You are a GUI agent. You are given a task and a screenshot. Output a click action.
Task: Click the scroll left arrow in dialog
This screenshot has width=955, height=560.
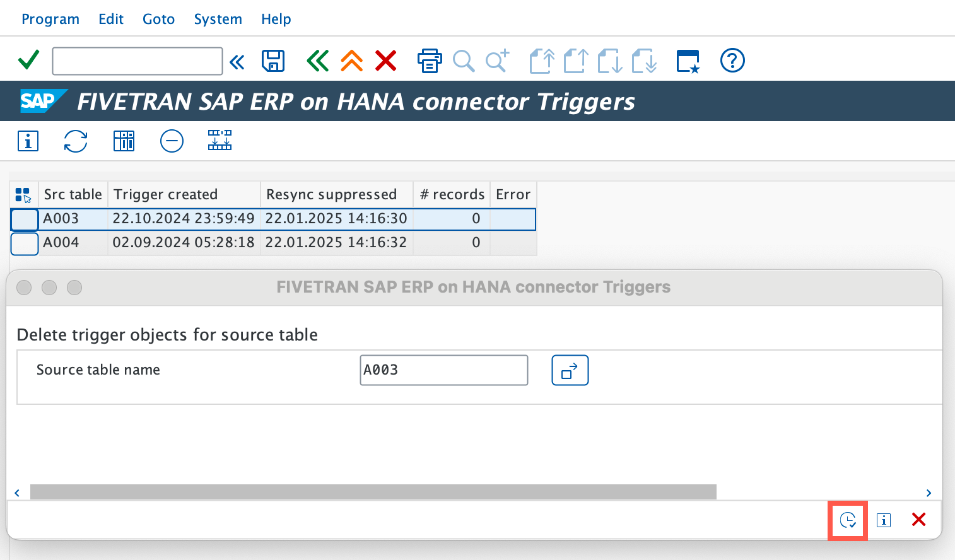[17, 493]
